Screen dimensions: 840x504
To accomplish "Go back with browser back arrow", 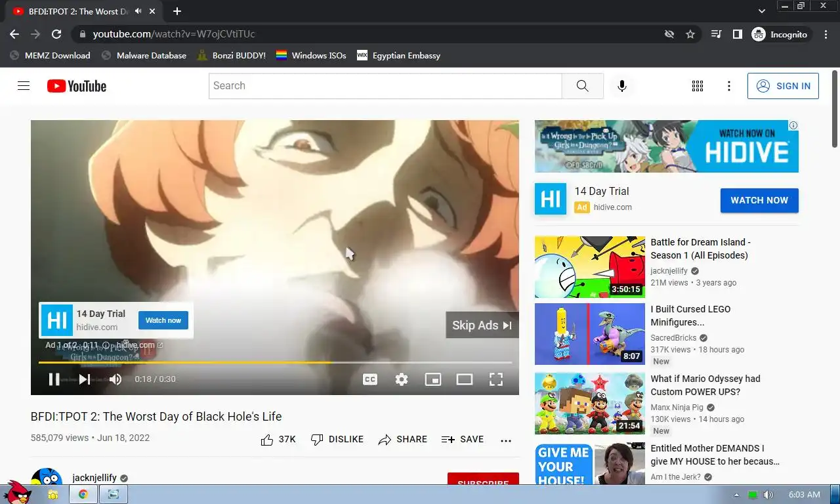I will pyautogui.click(x=14, y=34).
